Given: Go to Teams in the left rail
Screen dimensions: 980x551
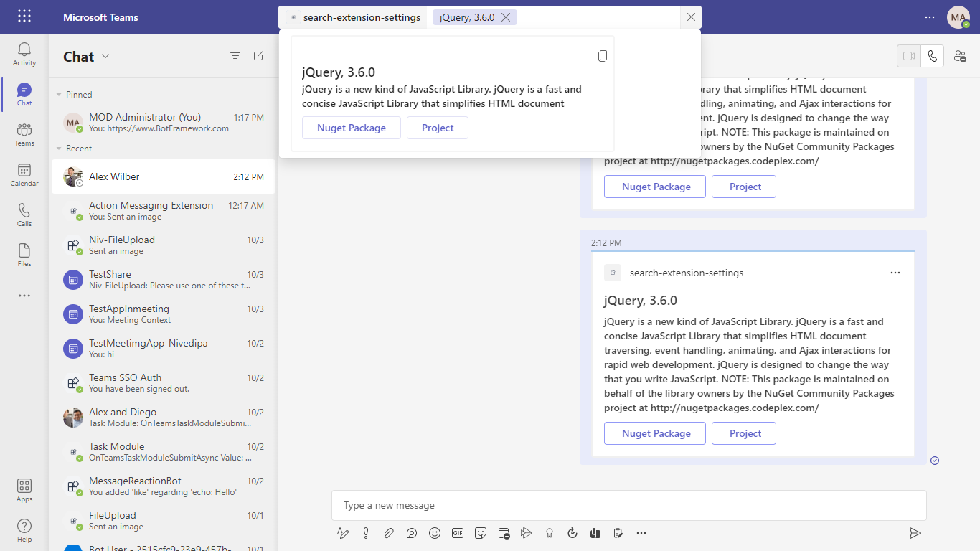Looking at the screenshot, I should click(x=24, y=134).
